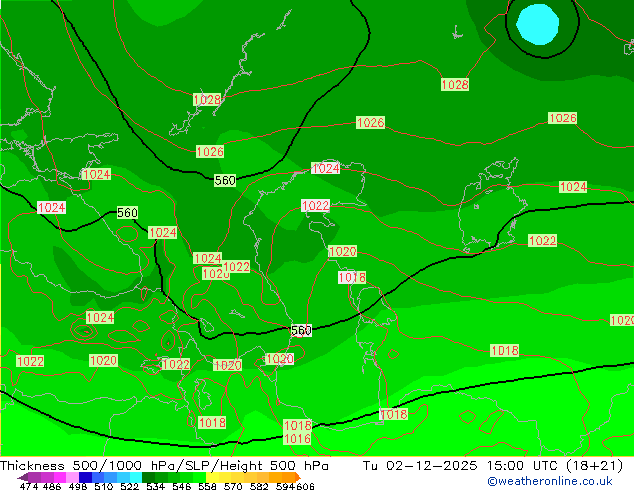This screenshot has width=634, height=490.
Task: Pick the bright lime green swatch above 558
Action: [200, 477]
